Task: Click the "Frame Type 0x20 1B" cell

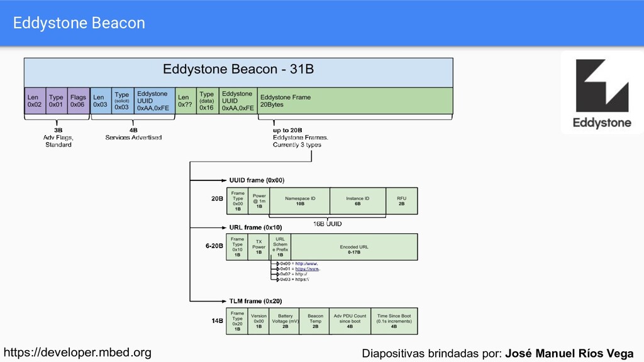Action: (237, 321)
